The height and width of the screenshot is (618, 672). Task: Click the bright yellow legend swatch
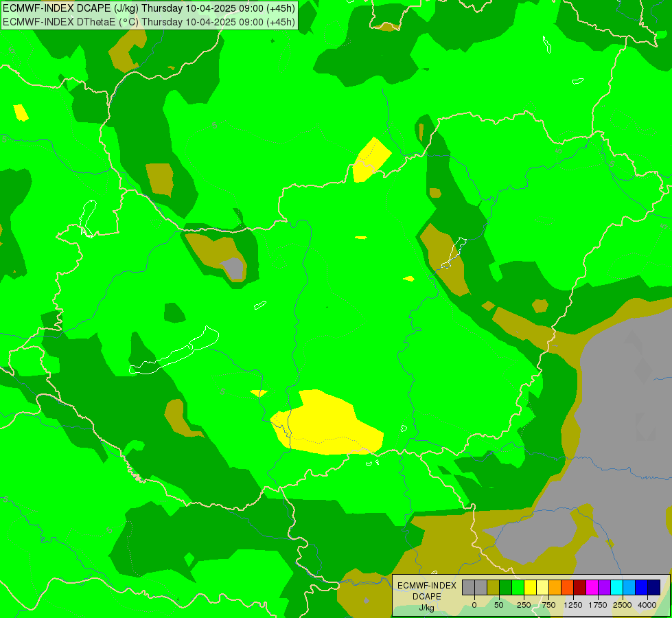[x=530, y=587]
